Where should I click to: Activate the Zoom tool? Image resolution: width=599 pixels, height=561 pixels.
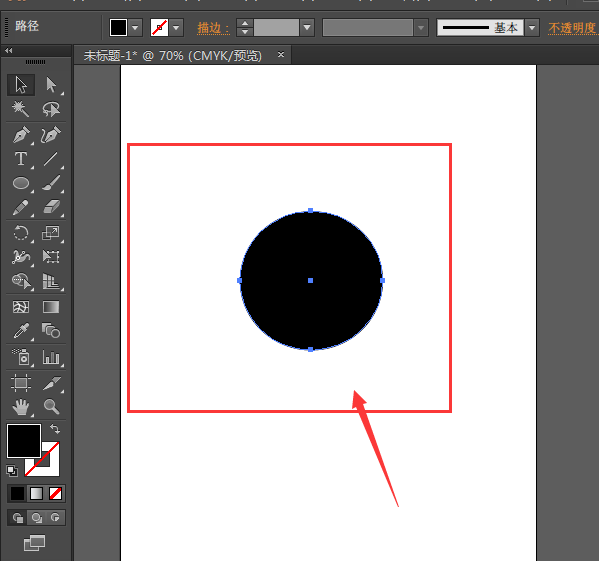(x=51, y=407)
